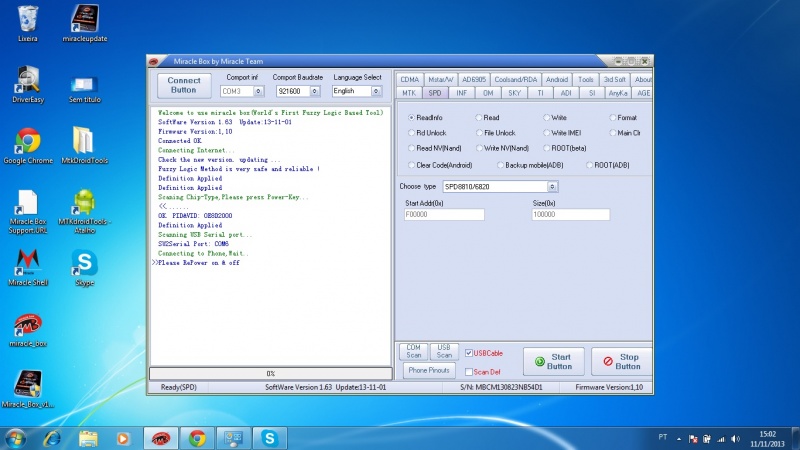The width and height of the screenshot is (800, 450).
Task: Open Miracle Box Support.URL shortcut
Action: pos(28,211)
